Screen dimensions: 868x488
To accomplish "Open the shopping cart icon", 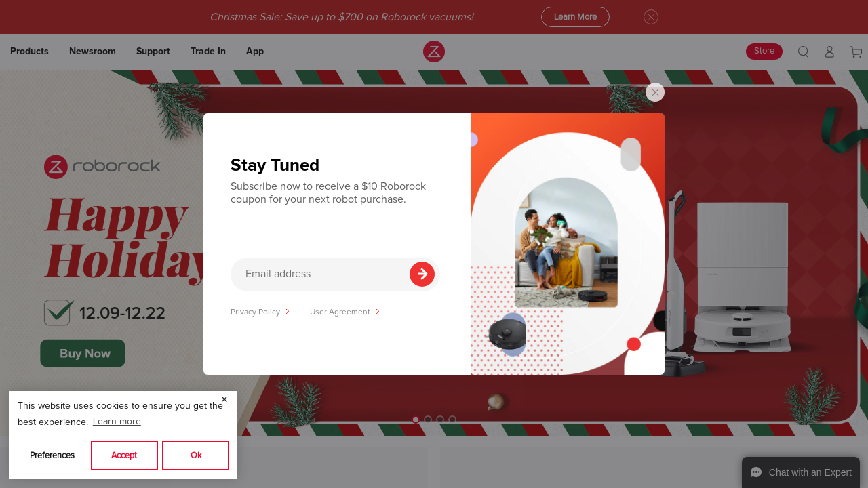I will pyautogui.click(x=856, y=52).
